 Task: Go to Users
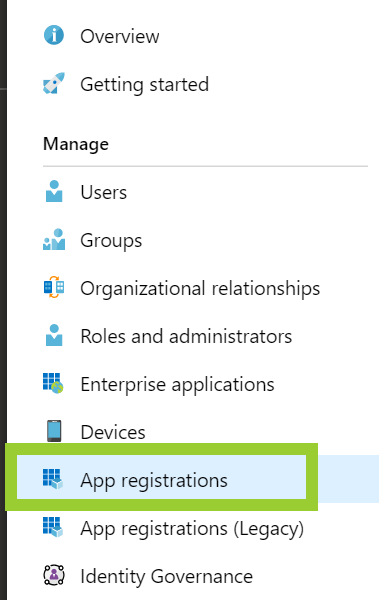pos(103,192)
